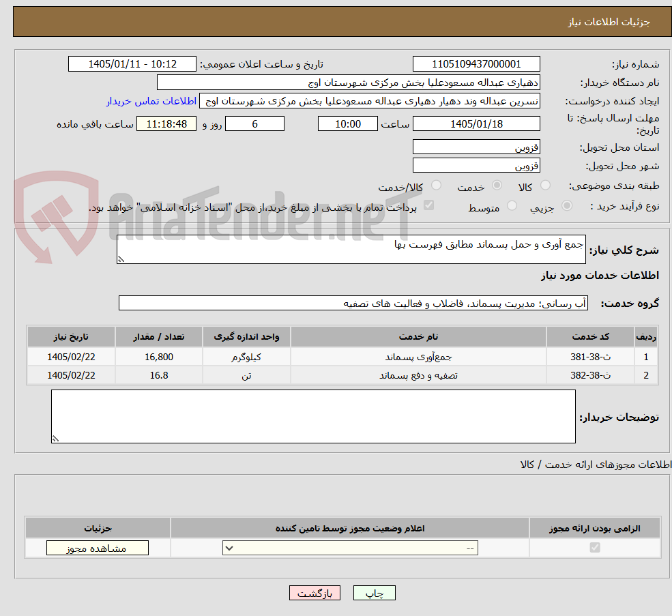Click the quantity cell 16,800
The image size is (672, 616).
click(x=158, y=357)
